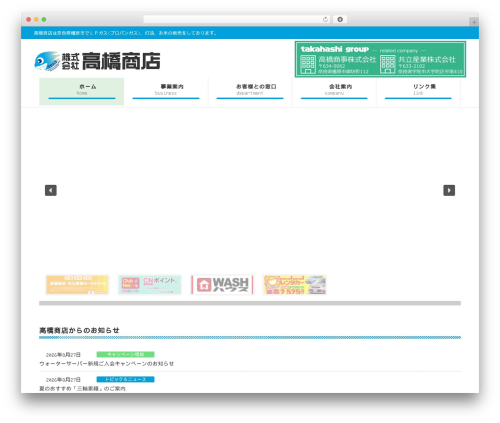500x423 pixels.
Task: Click the CN ポイント banner thumbnail
Action: click(150, 285)
